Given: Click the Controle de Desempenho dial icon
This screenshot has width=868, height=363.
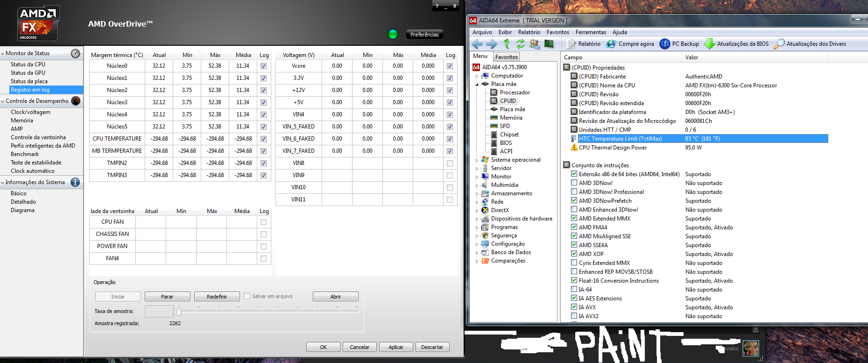Looking at the screenshot, I should point(75,101).
